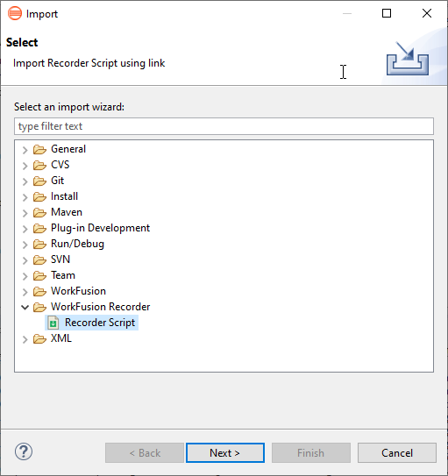The image size is (448, 476).
Task: Click the XML folder icon
Action: [x=39, y=338]
